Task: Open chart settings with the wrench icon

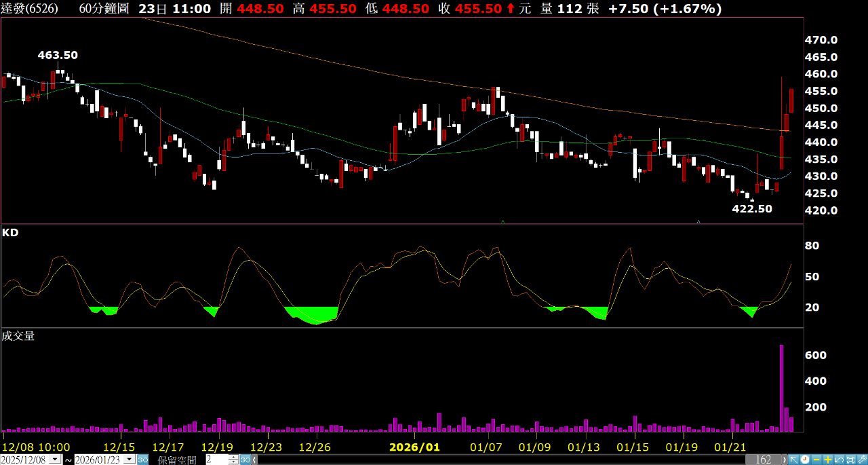Action: pyautogui.click(x=862, y=460)
